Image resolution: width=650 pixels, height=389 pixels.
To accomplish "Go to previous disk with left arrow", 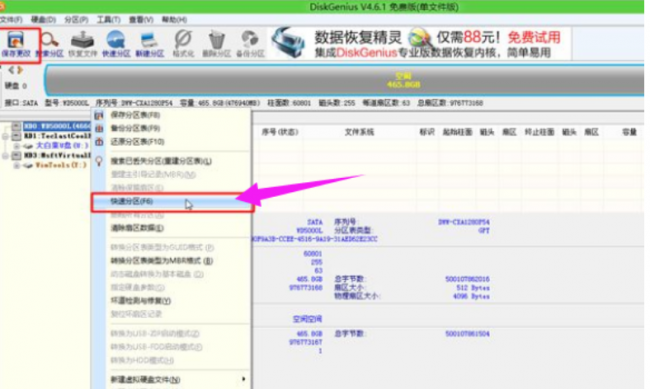I will [11, 70].
